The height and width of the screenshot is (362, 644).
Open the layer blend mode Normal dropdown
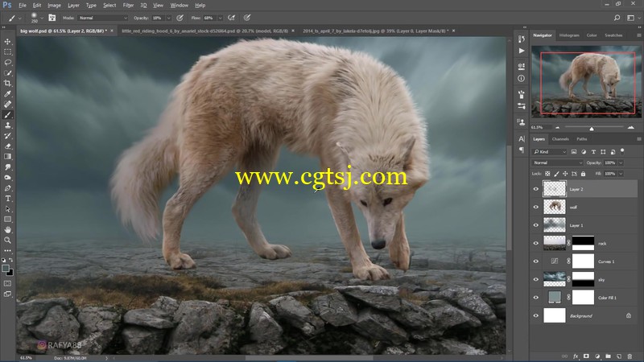[x=558, y=163]
